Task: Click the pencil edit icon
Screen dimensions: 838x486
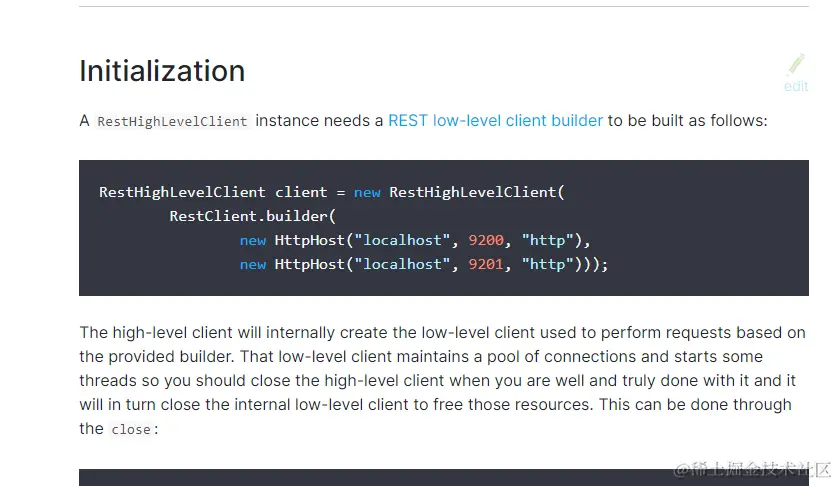Action: (x=796, y=64)
